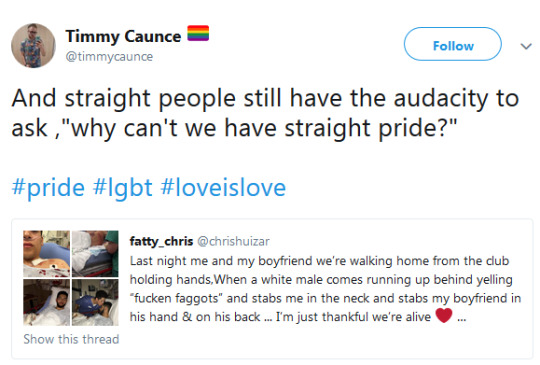
Task: Open Timmy Caunce's profile avatar
Action: pyautogui.click(x=33, y=45)
